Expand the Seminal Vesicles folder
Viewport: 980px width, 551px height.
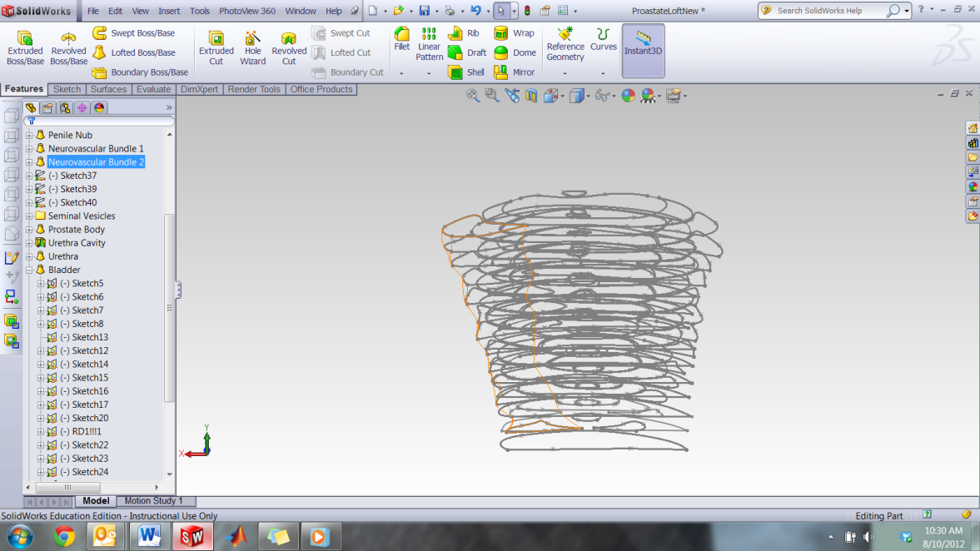[x=29, y=216]
